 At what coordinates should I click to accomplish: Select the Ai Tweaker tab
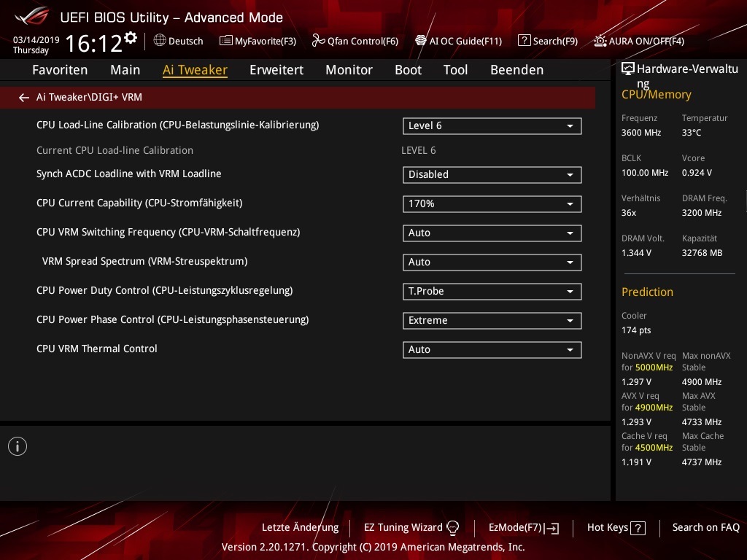195,70
